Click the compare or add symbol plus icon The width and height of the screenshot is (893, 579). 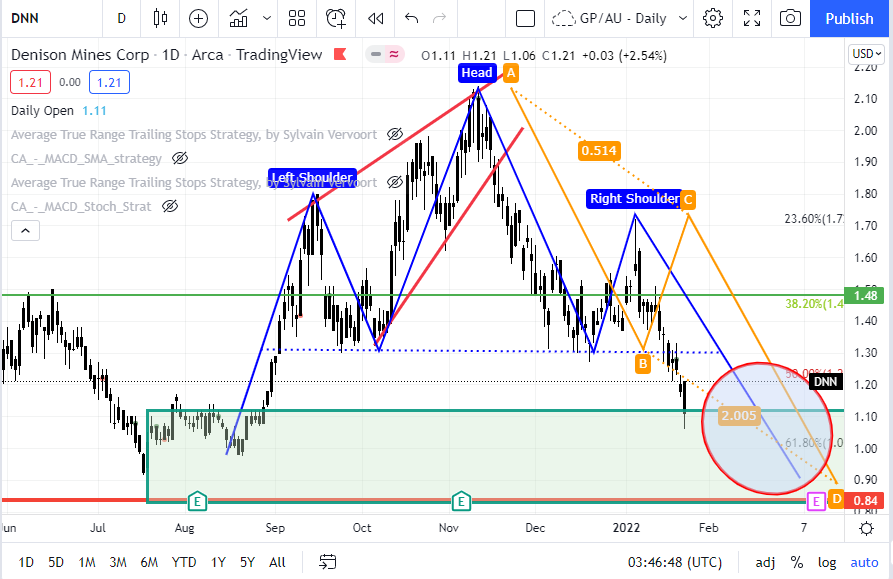point(198,19)
